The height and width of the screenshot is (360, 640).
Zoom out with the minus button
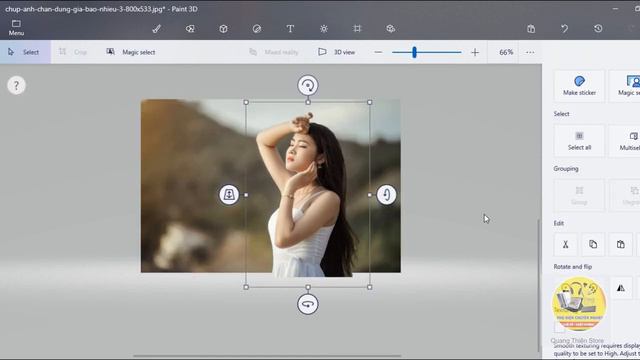tap(378, 52)
